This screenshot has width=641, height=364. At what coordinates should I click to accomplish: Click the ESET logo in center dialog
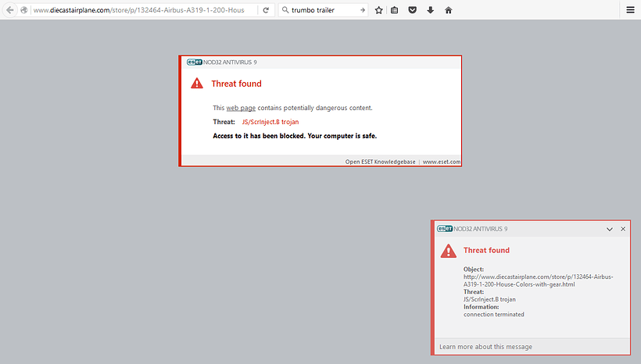(x=195, y=62)
